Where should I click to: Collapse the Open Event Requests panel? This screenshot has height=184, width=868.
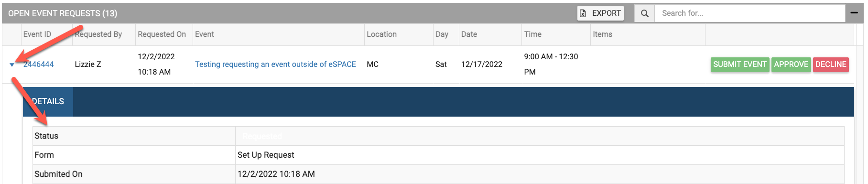click(x=854, y=13)
